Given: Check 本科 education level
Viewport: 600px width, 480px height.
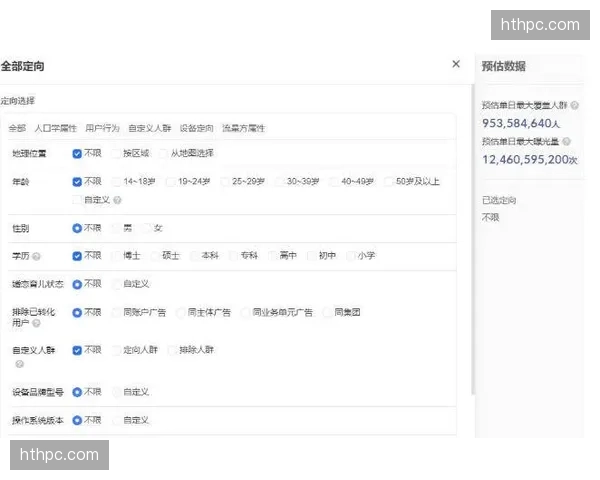Looking at the screenshot, I should (x=195, y=256).
